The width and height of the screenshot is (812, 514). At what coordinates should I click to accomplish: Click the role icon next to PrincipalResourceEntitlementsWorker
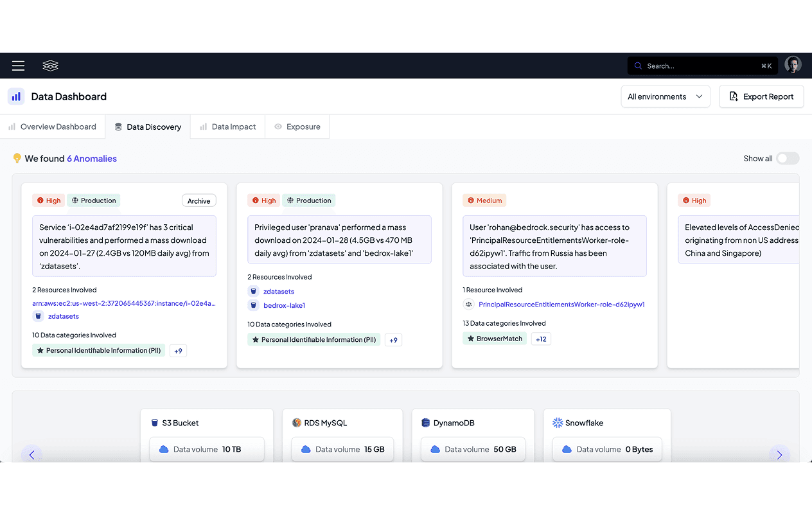(468, 304)
